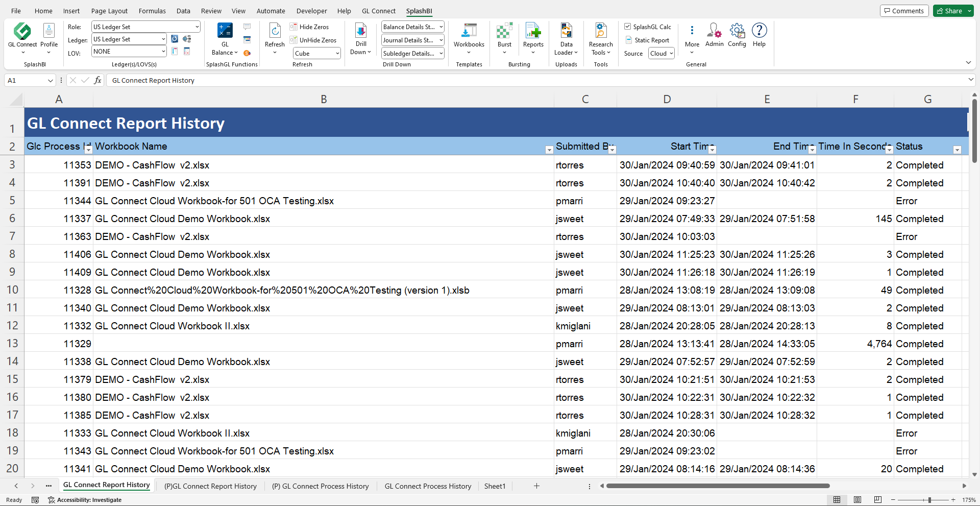Click the Drill Down icon

pos(361,32)
